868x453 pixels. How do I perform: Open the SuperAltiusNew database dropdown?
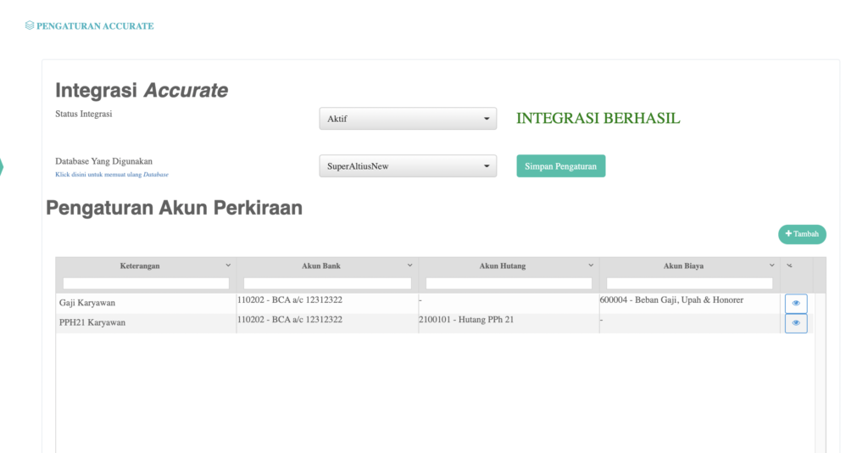(408, 166)
